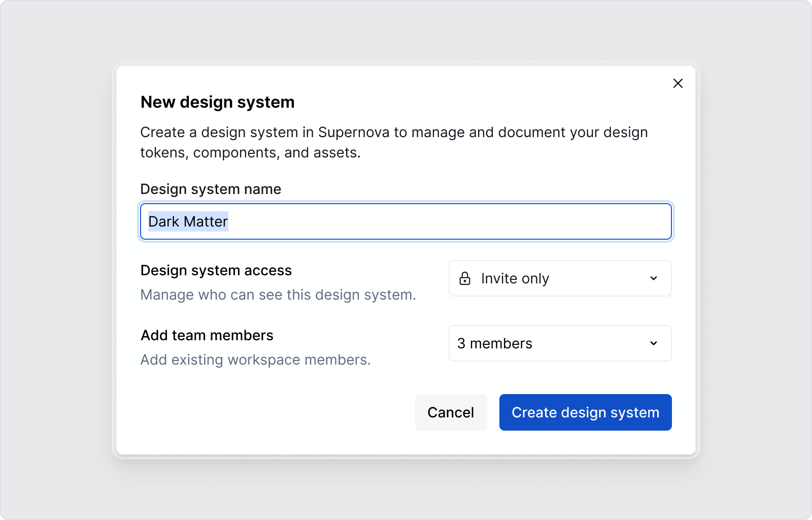This screenshot has height=520, width=812.
Task: Click Create design system
Action: coord(585,412)
